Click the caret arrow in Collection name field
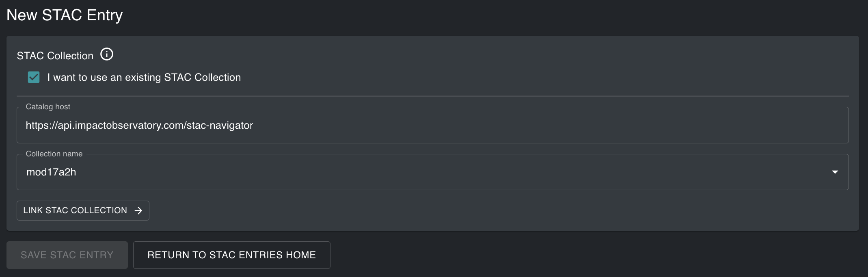 coord(835,172)
